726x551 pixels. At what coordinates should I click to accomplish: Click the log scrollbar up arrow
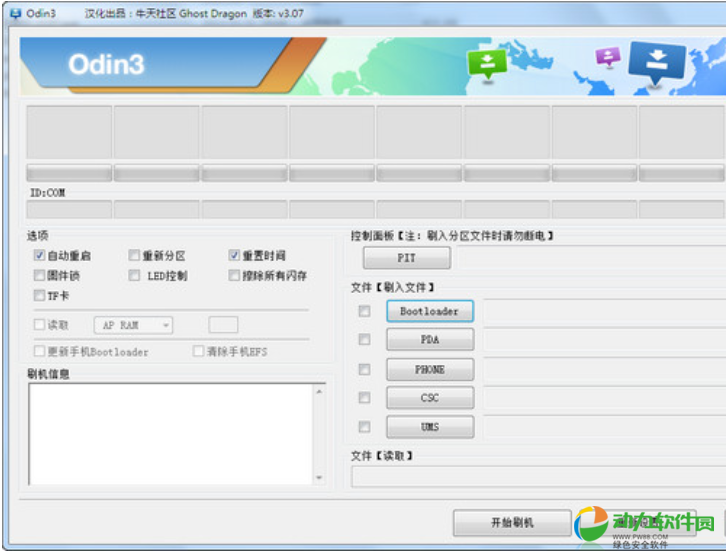pyautogui.click(x=319, y=392)
